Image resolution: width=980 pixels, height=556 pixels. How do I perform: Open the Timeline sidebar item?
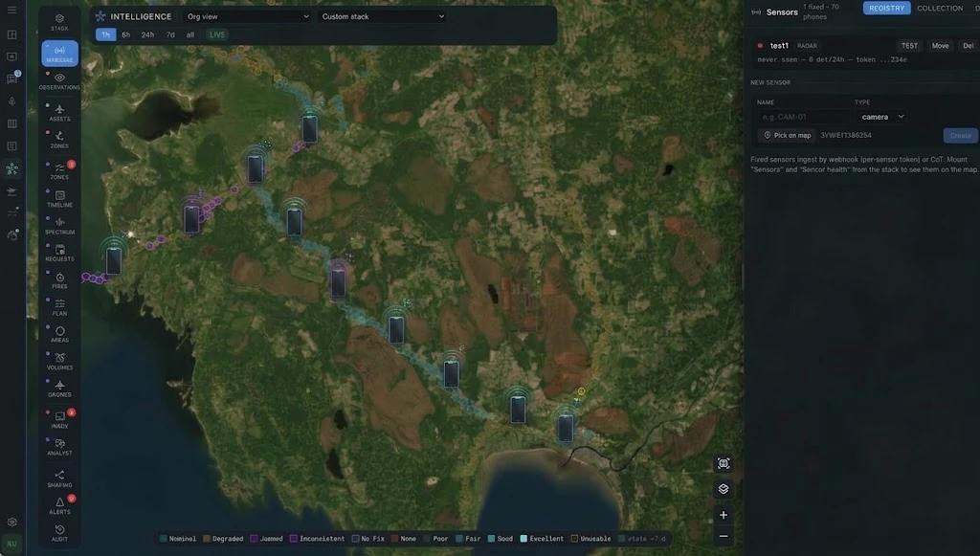[59, 199]
